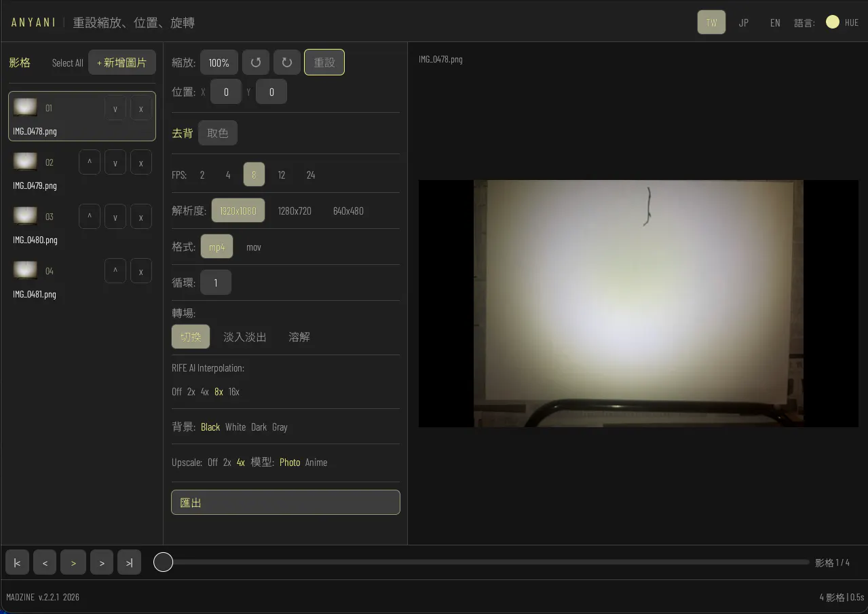The image size is (868, 614).
Task: Click the X position field
Action: point(226,92)
